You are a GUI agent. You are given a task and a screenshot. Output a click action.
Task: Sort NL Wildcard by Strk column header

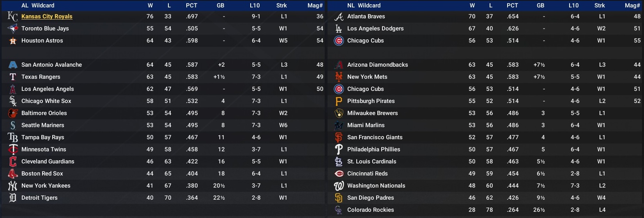click(x=600, y=5)
